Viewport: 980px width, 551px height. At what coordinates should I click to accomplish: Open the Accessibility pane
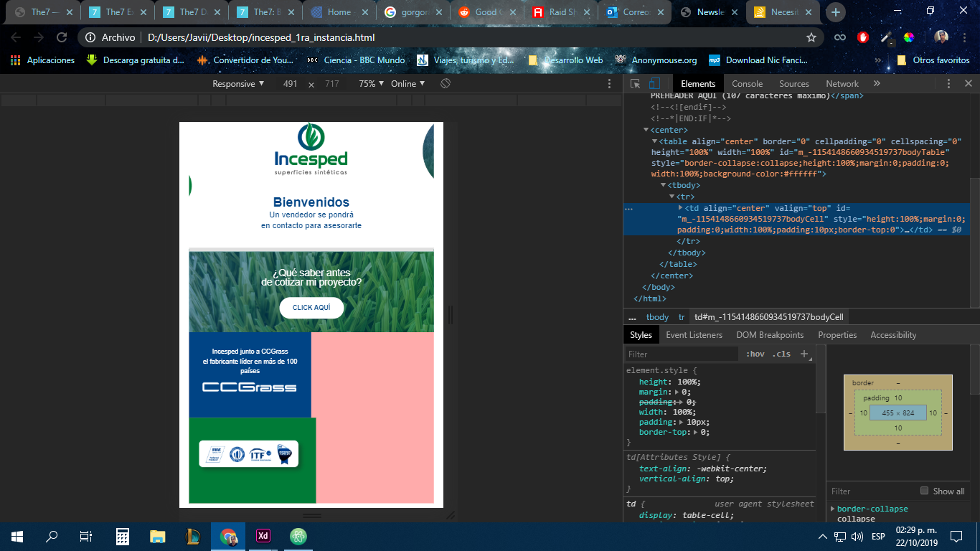[893, 335]
